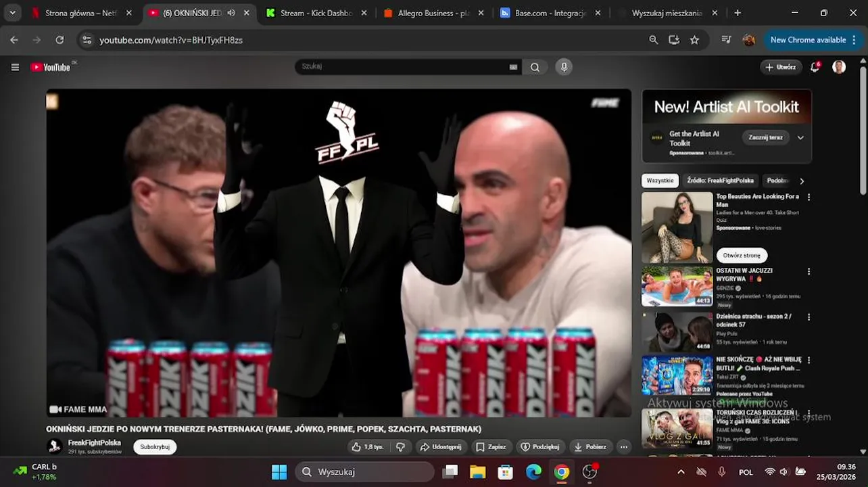Bookmark this page with the star
This screenshot has width=868, height=487.
694,40
